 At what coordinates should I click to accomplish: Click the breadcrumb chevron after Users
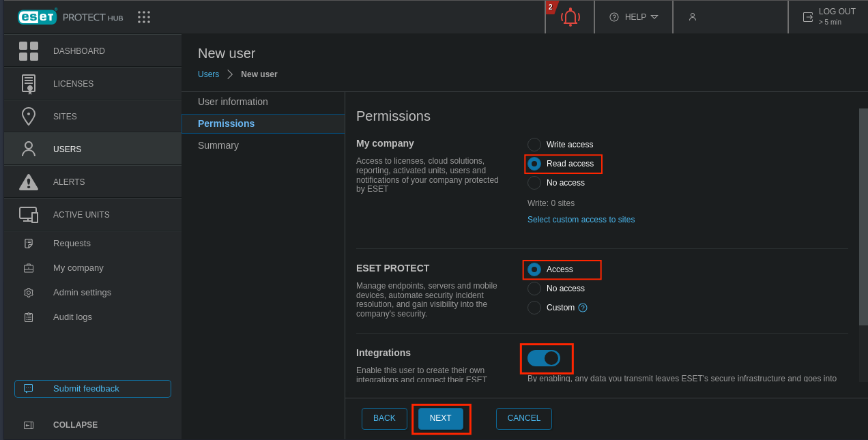point(230,74)
